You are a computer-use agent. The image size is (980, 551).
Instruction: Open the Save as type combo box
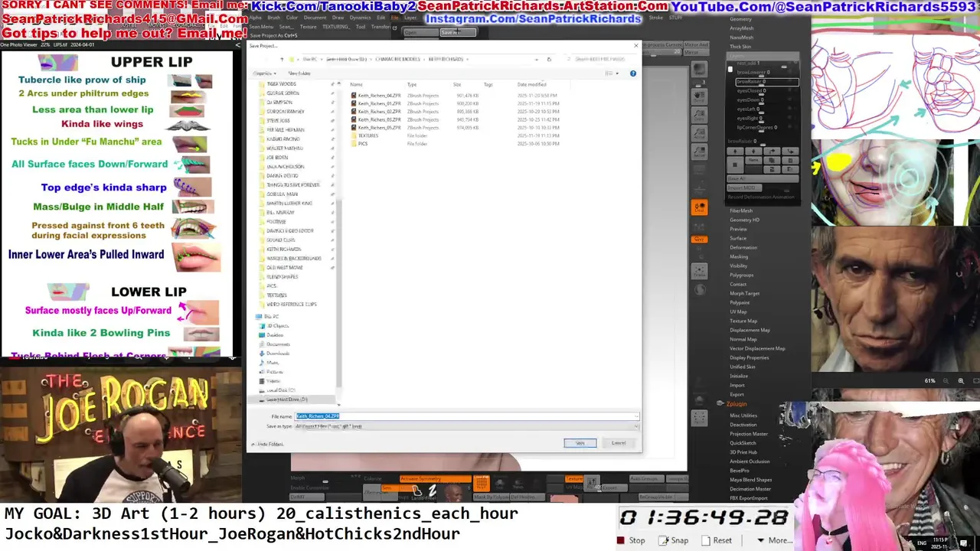tap(467, 426)
